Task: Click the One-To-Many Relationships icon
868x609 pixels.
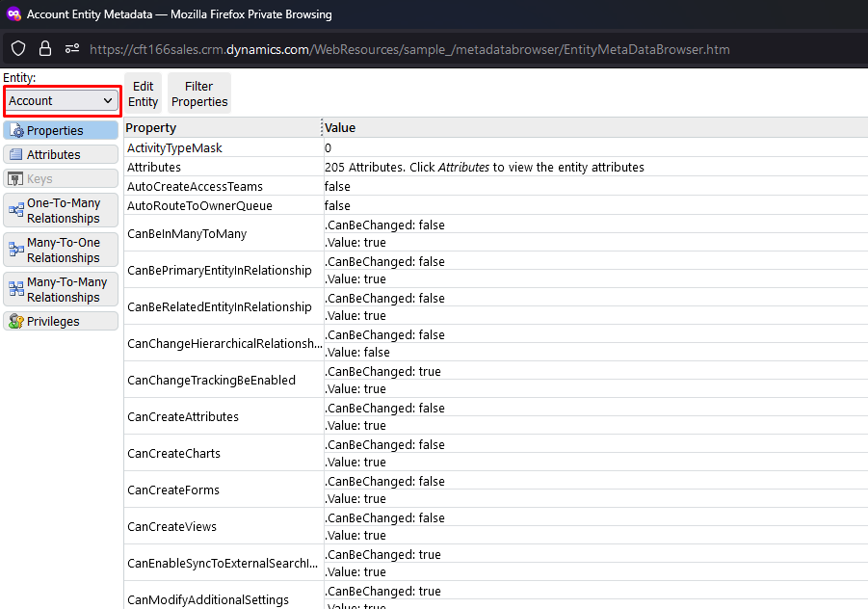Action: [16, 211]
